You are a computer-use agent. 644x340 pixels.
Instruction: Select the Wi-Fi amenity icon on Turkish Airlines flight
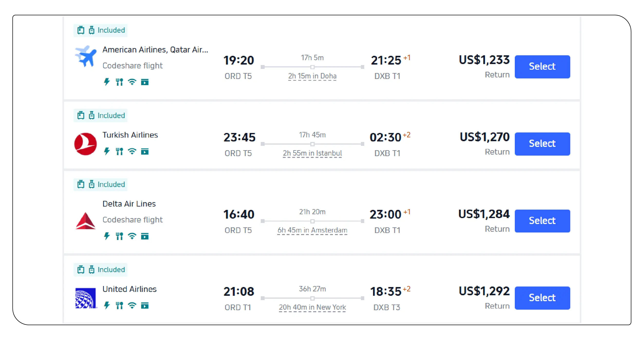(x=132, y=152)
